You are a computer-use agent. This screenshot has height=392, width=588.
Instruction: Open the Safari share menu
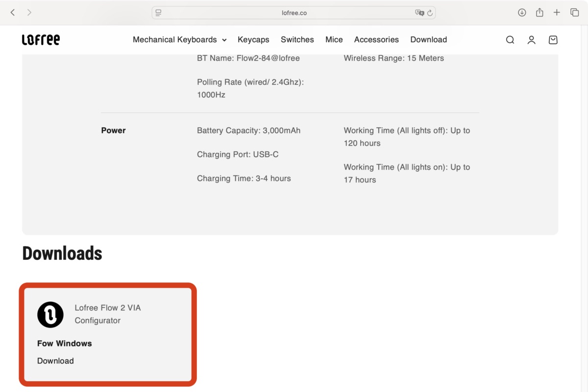[x=539, y=13]
